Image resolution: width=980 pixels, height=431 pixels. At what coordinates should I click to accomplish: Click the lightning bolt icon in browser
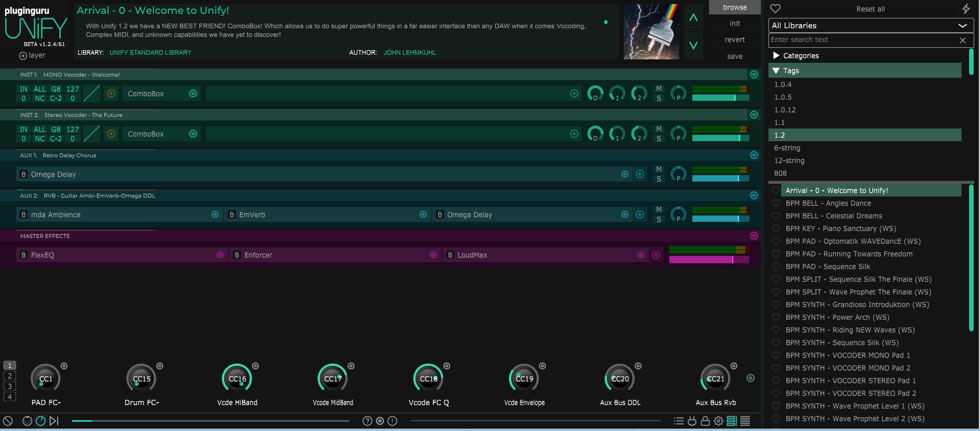point(966,9)
